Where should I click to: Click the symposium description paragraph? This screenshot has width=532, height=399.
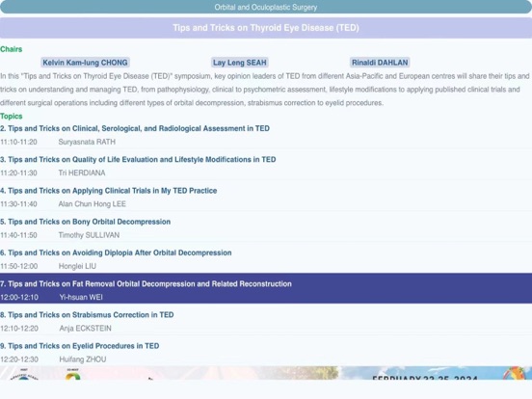(x=265, y=90)
